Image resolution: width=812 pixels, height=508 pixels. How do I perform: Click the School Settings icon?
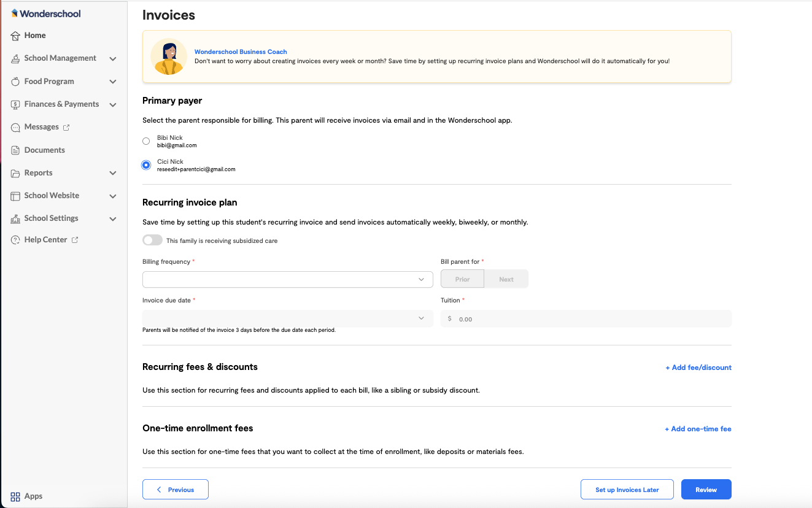(15, 218)
